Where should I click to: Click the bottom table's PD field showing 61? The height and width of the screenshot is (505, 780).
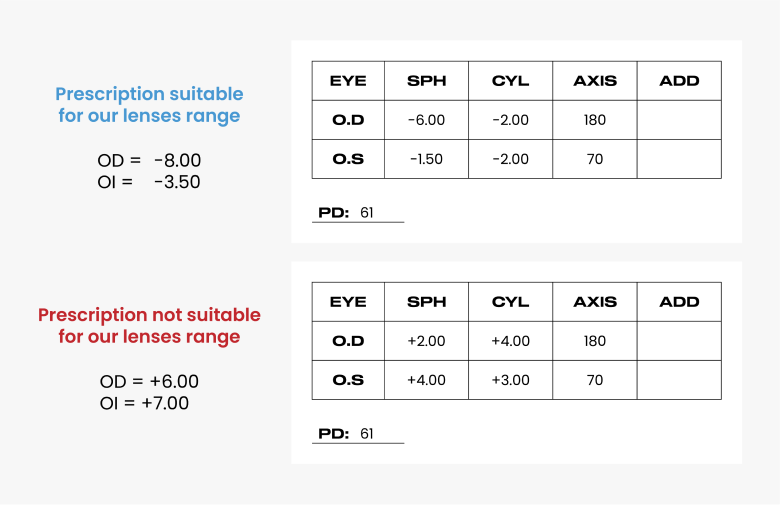(358, 434)
